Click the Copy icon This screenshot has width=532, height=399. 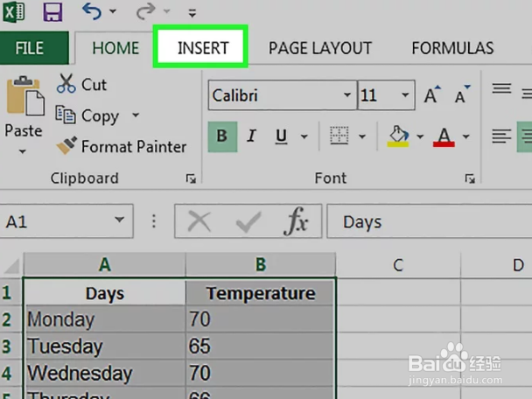pyautogui.click(x=66, y=115)
